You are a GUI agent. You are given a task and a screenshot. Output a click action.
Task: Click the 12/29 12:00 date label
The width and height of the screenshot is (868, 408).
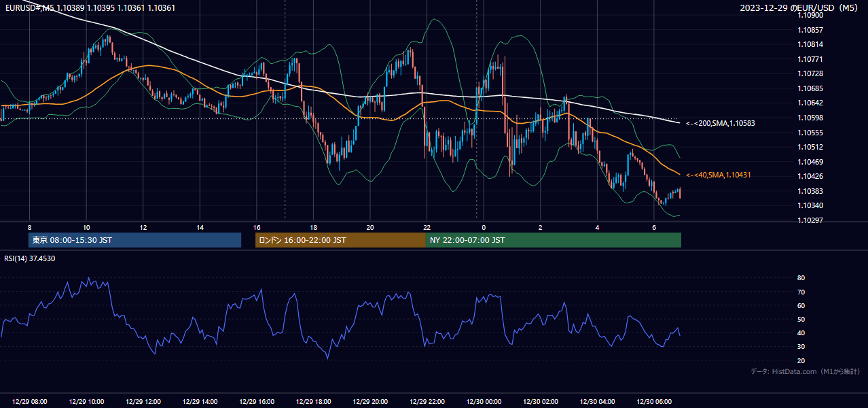(x=143, y=402)
